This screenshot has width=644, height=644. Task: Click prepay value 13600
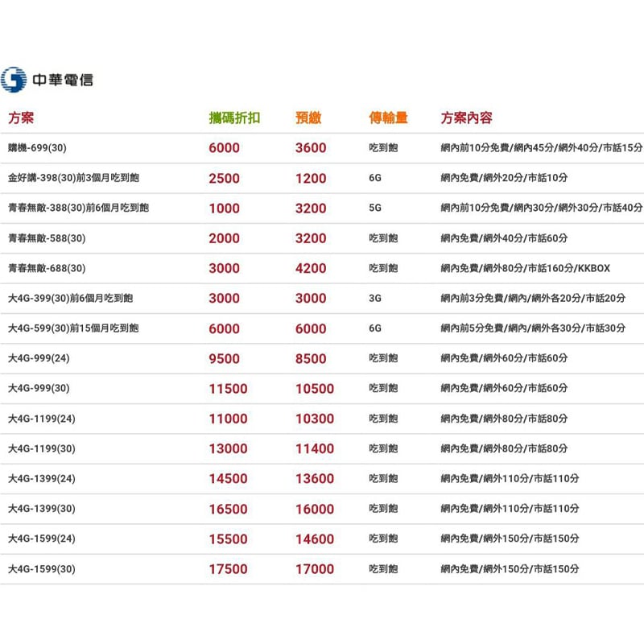pyautogui.click(x=315, y=478)
